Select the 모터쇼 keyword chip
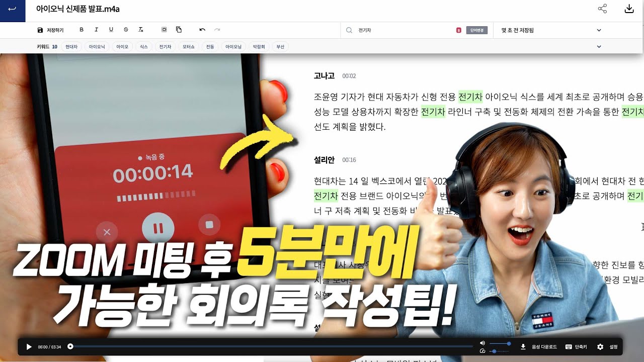This screenshot has width=644, height=362. [189, 47]
